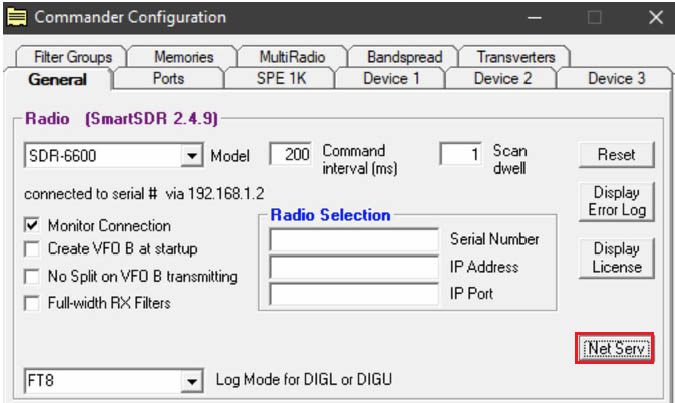675x403 pixels.
Task: Open the Memories tab
Action: (x=183, y=57)
